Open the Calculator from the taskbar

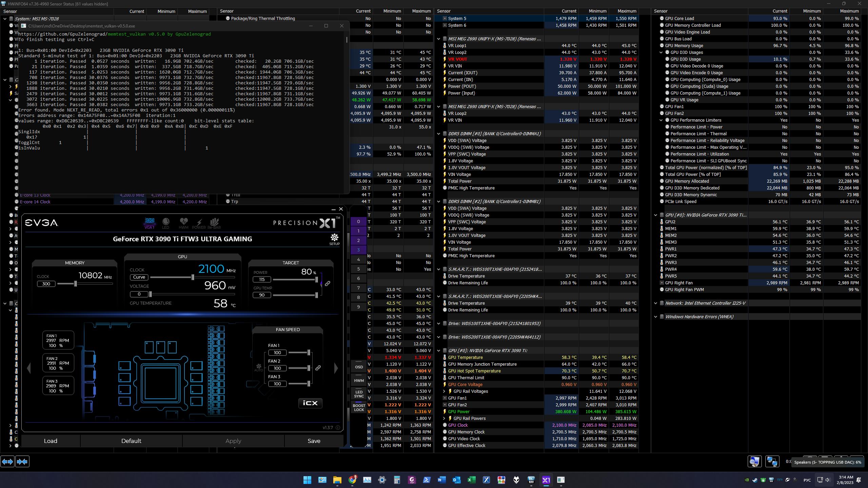[x=397, y=480]
